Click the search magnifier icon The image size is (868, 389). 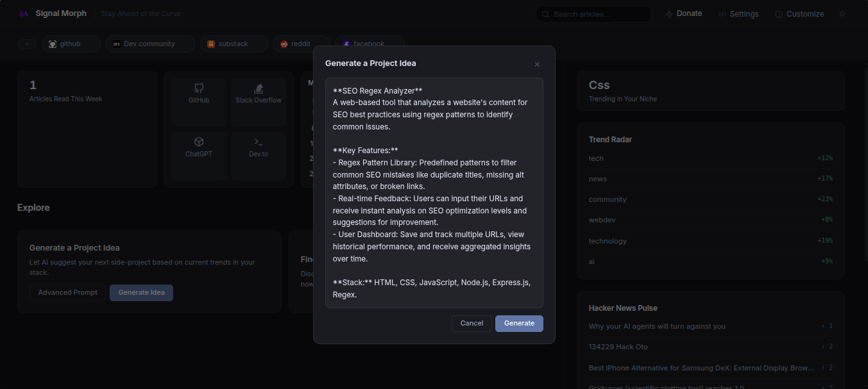click(x=545, y=14)
